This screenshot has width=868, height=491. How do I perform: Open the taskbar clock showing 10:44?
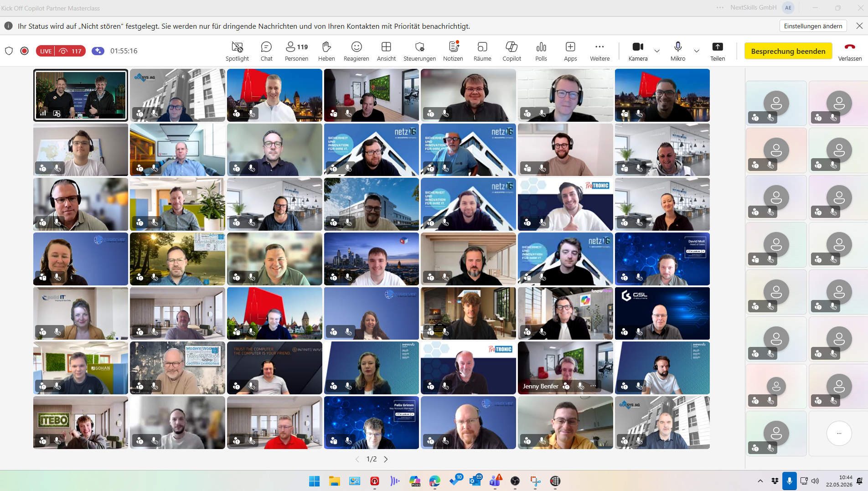839,481
